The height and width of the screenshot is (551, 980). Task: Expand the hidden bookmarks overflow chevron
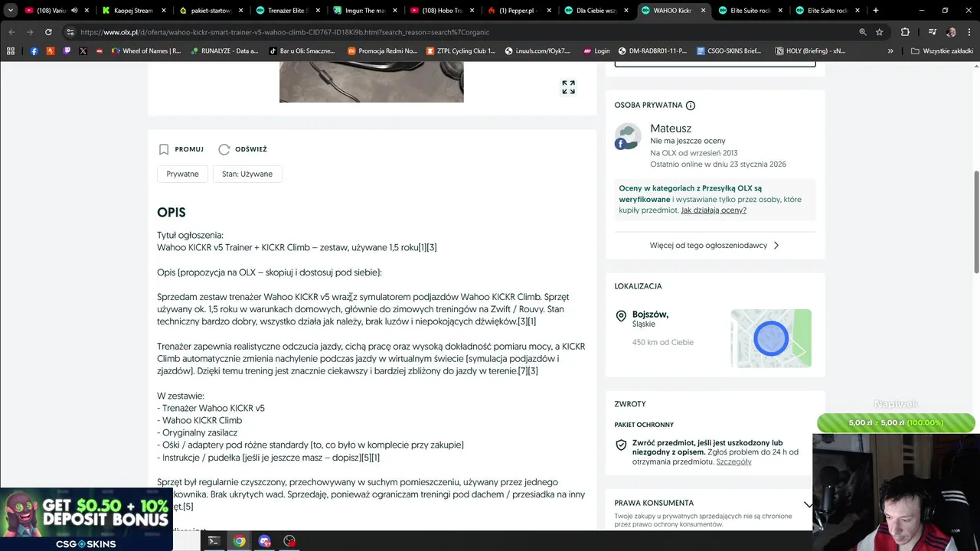click(890, 51)
